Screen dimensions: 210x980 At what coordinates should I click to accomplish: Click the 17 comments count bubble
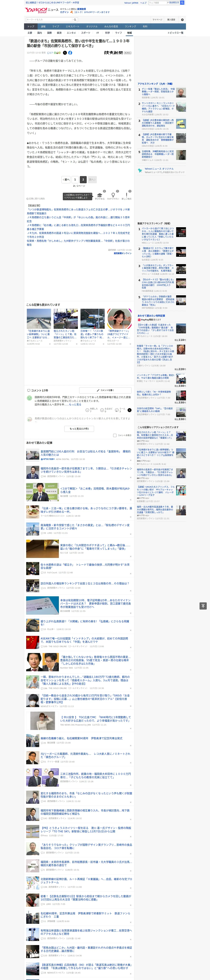[50, 53]
